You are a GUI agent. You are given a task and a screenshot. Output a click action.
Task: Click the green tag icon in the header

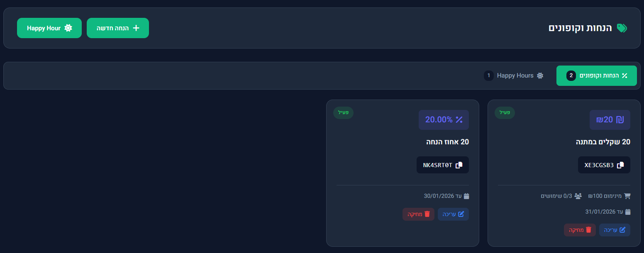tap(622, 28)
